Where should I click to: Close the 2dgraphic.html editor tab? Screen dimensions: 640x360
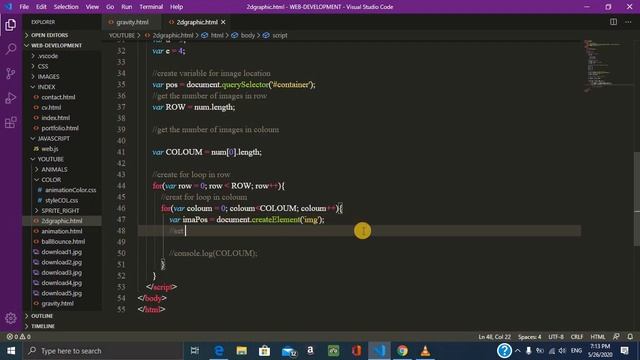223,22
